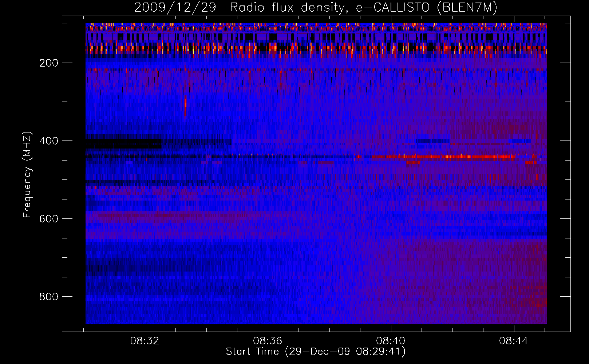Image resolution: width=589 pixels, height=364 pixels.
Task: Click the bright red vertical burst near 300 MHz
Action: point(185,107)
